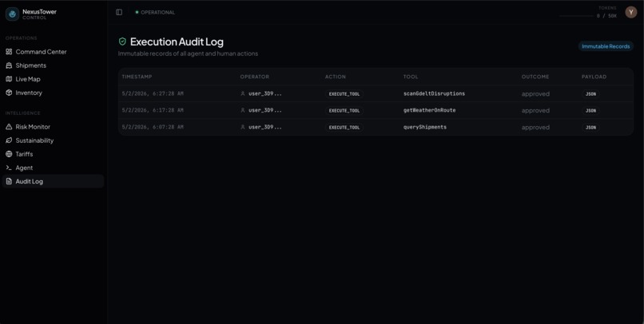Select Audit Log in sidebar
The image size is (644, 324).
[53, 181]
